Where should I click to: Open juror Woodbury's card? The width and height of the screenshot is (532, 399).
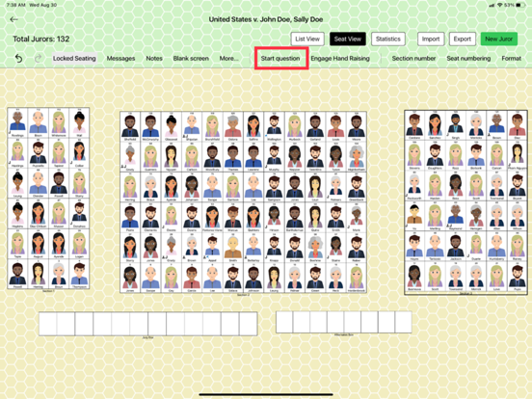coord(212,157)
